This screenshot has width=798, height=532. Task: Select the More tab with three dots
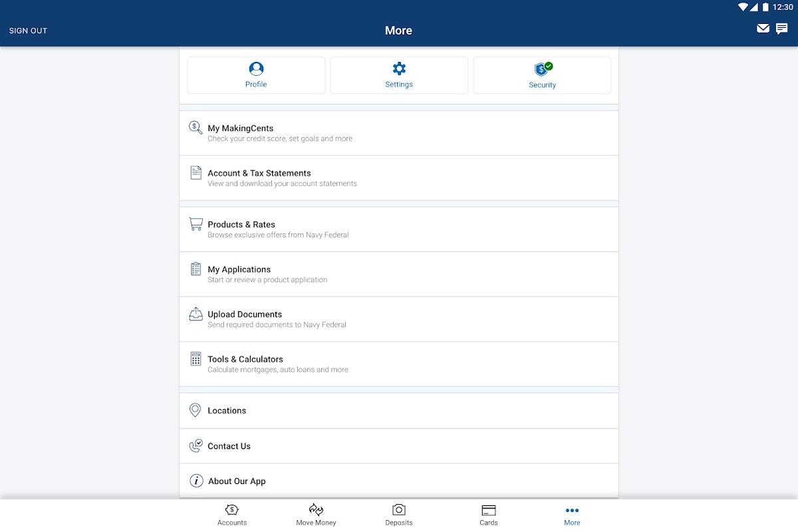point(572,515)
